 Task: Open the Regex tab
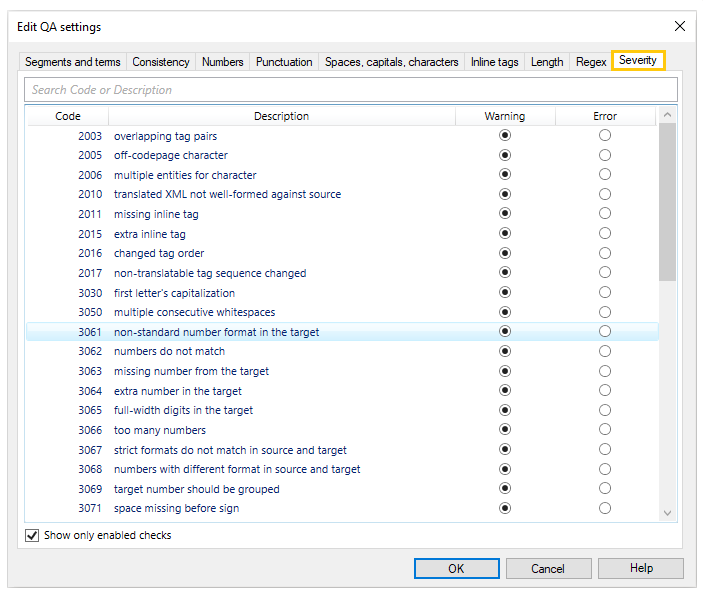(x=591, y=62)
